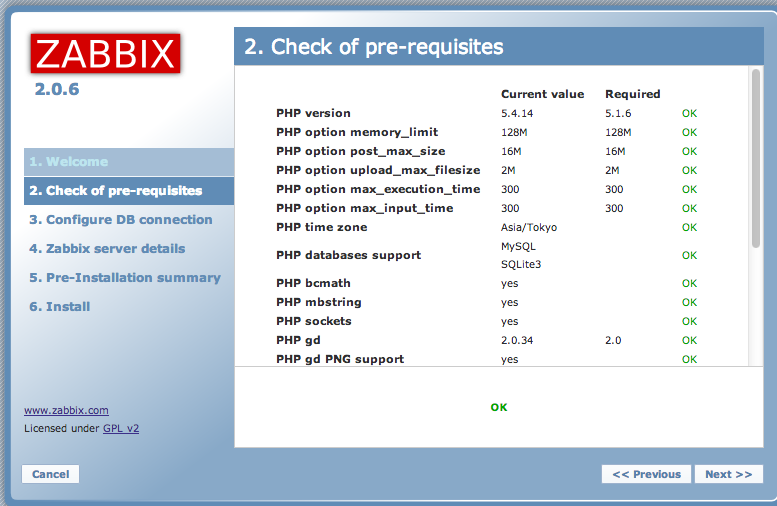Image resolution: width=777 pixels, height=506 pixels.
Task: Click the Next >> button
Action: [728, 474]
